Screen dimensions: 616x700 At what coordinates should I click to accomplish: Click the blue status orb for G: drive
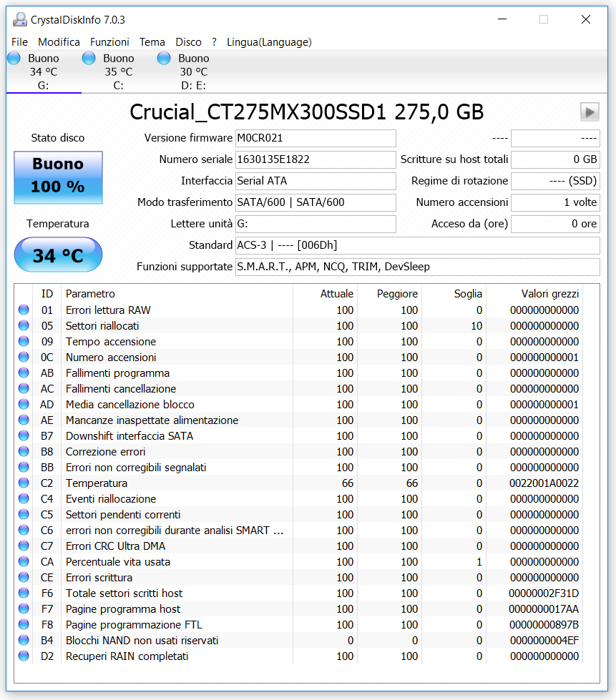click(14, 58)
